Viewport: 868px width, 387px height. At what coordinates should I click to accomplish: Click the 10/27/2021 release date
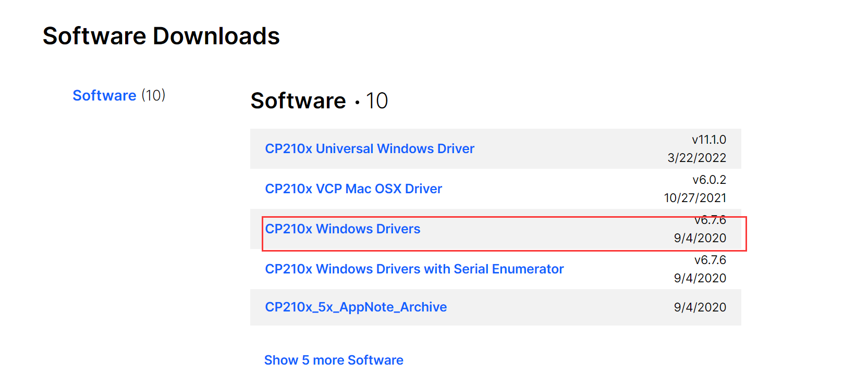696,197
